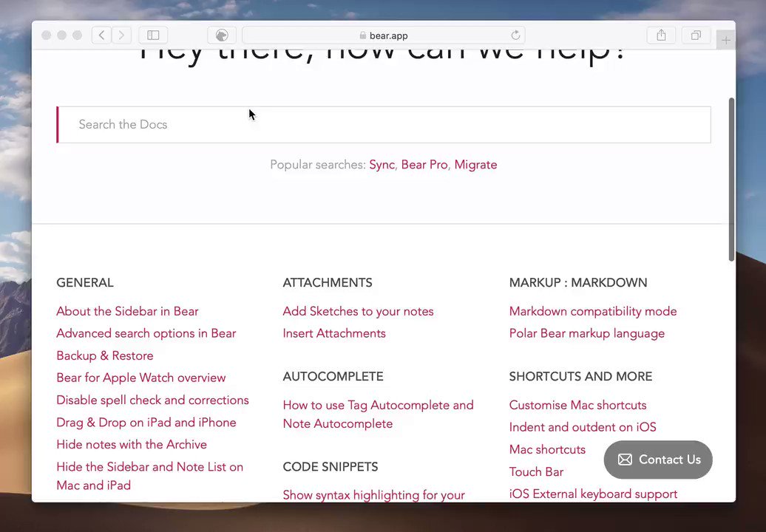Image resolution: width=766 pixels, height=532 pixels.
Task: Open Bear for Apple Watch overview
Action: click(140, 378)
